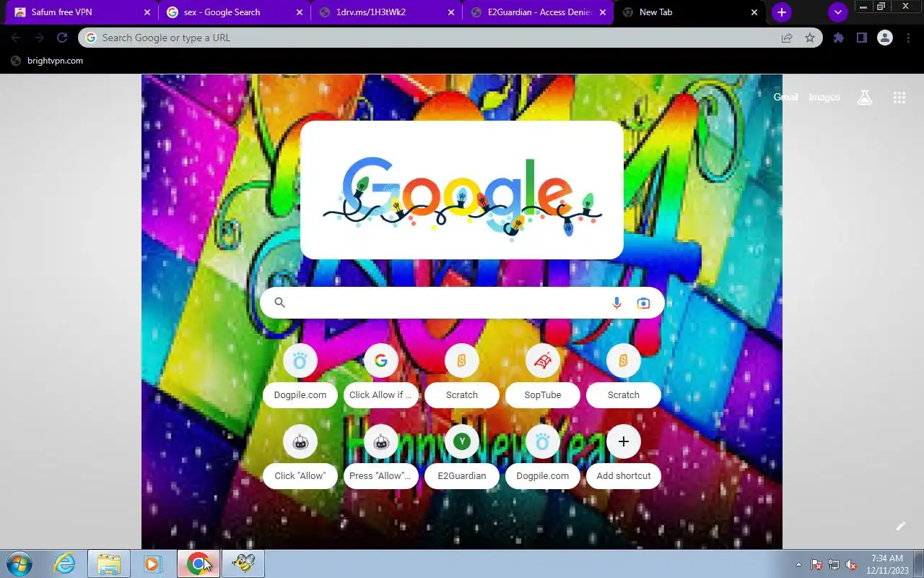Switch to the sex - Google Search tab
The height and width of the screenshot is (578, 924).
pyautogui.click(x=233, y=12)
